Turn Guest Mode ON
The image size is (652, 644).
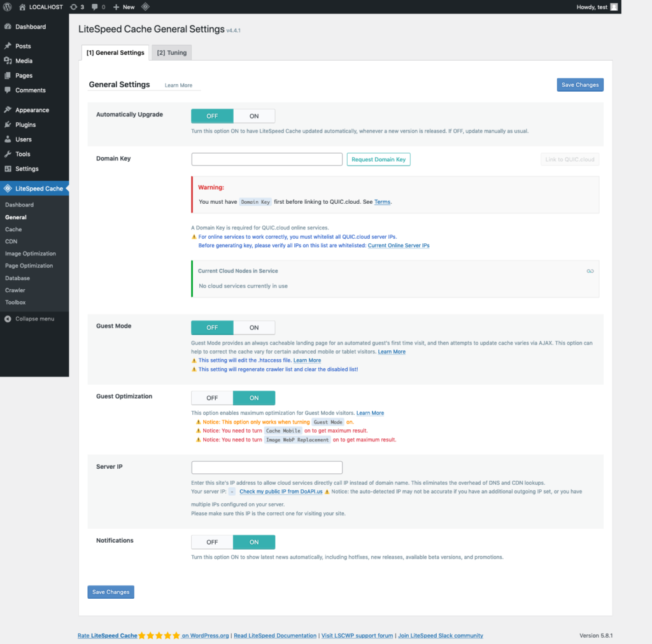point(254,328)
